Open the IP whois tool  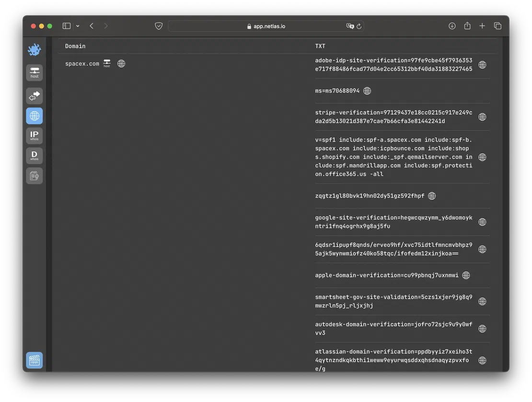[x=34, y=136]
